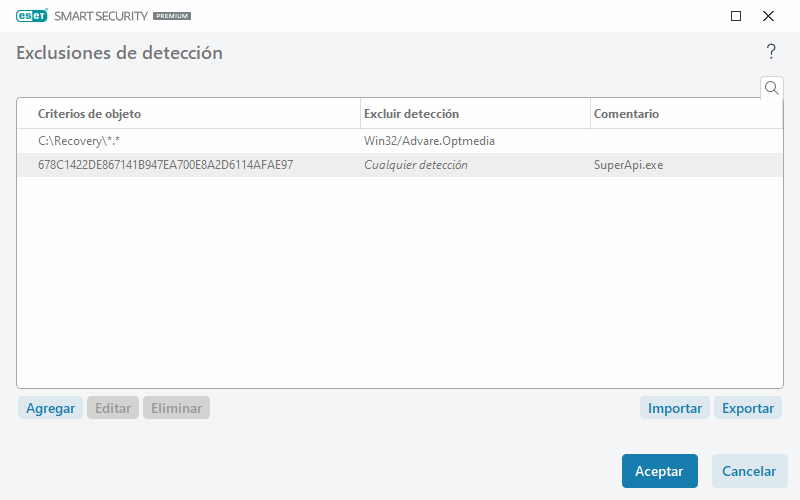Click the Win32/Advare.Optmedia cell
Viewport: 800px width, 500px height.
pos(429,141)
